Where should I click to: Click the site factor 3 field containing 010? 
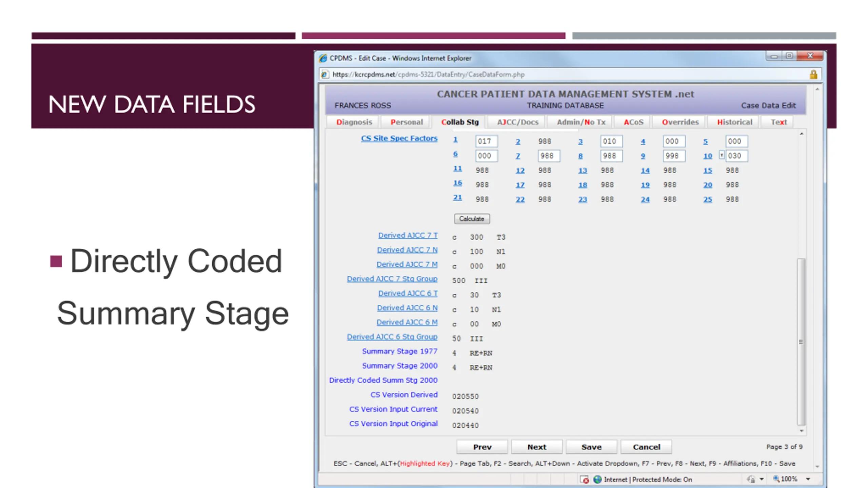click(x=611, y=141)
